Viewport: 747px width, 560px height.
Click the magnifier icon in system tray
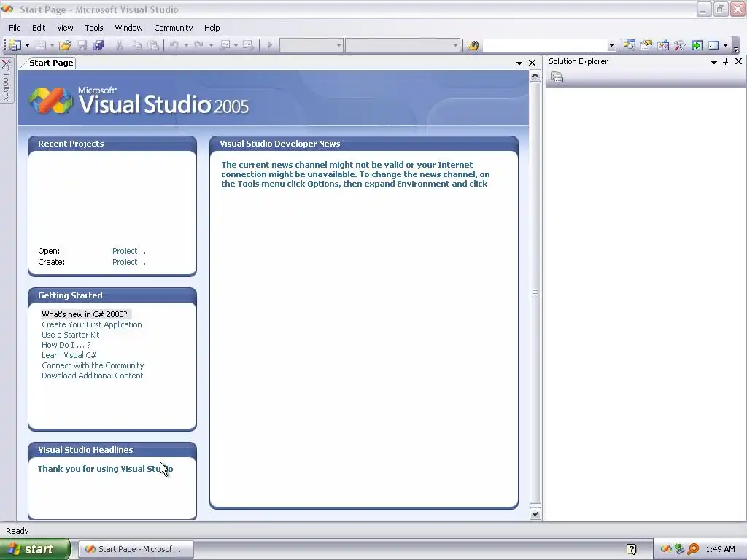[694, 549]
